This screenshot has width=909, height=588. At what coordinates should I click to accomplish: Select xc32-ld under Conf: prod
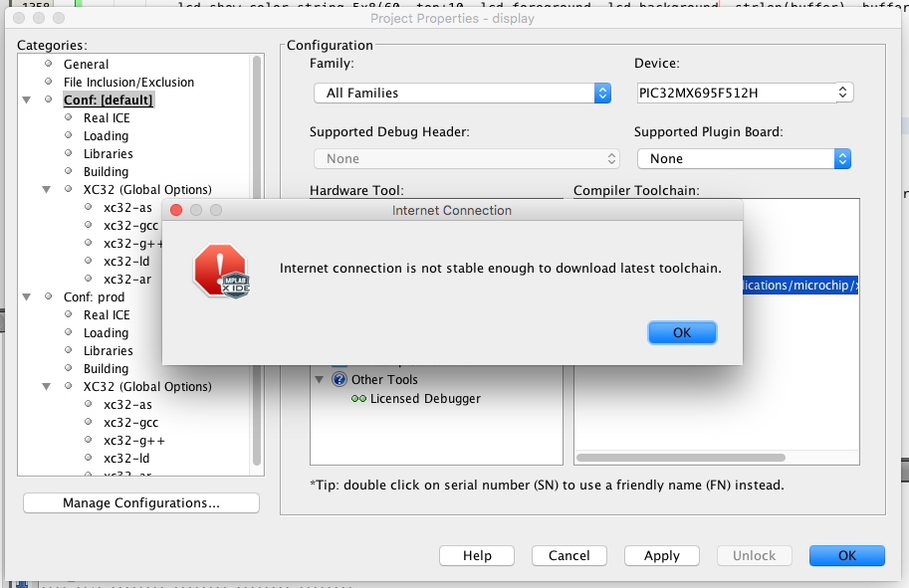point(126,459)
